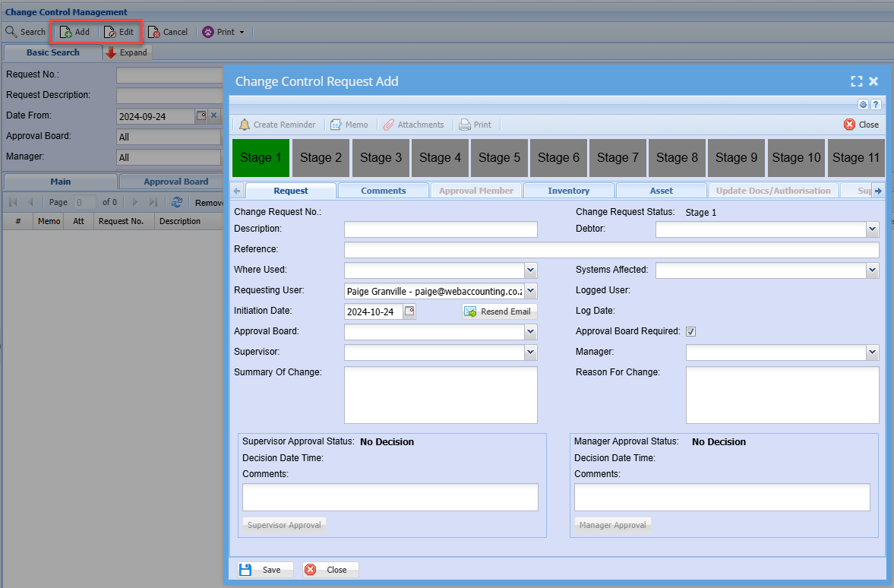Click the Search magnifier in main toolbar
The width and height of the screenshot is (894, 588).
pos(11,32)
